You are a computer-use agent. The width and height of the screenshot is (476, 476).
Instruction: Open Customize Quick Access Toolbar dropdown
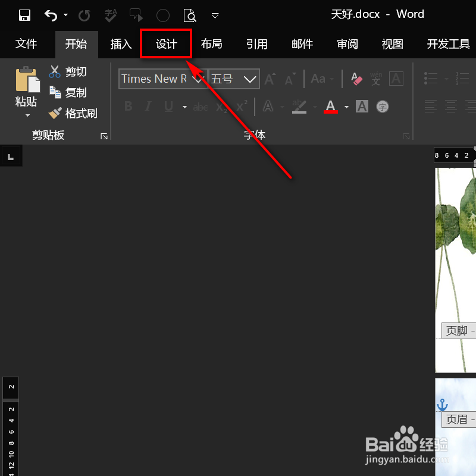click(x=215, y=15)
